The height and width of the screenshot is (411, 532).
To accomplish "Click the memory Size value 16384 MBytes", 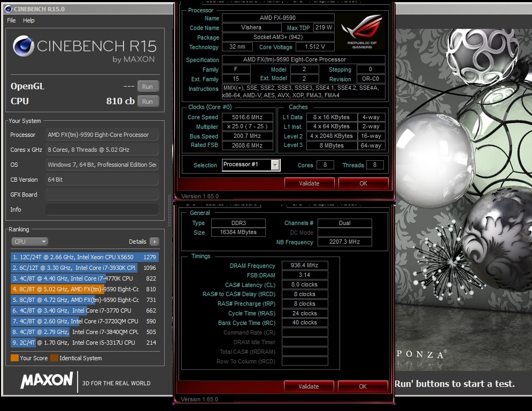I will (238, 232).
